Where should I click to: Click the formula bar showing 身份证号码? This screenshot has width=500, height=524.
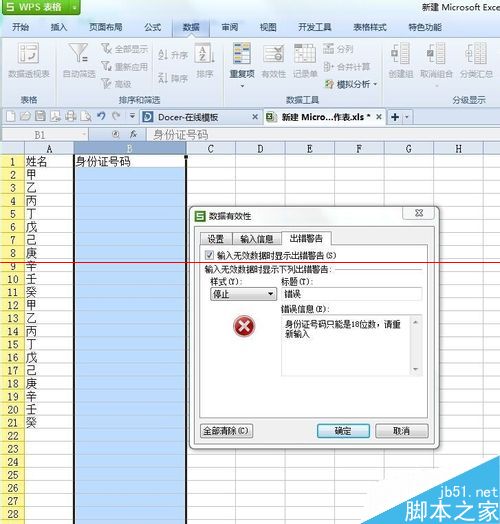[x=323, y=135]
